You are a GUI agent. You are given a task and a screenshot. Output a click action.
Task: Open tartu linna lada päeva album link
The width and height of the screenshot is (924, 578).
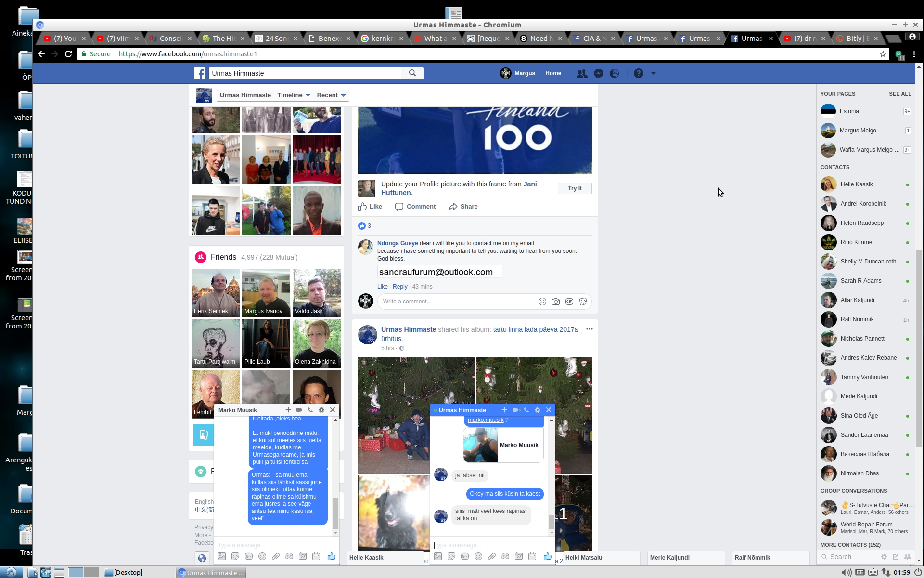click(x=479, y=334)
